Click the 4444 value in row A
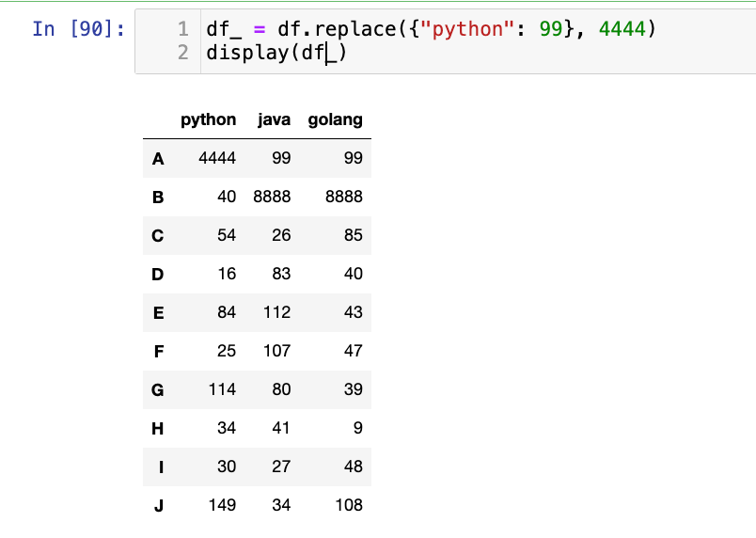756x538 pixels. 217,159
